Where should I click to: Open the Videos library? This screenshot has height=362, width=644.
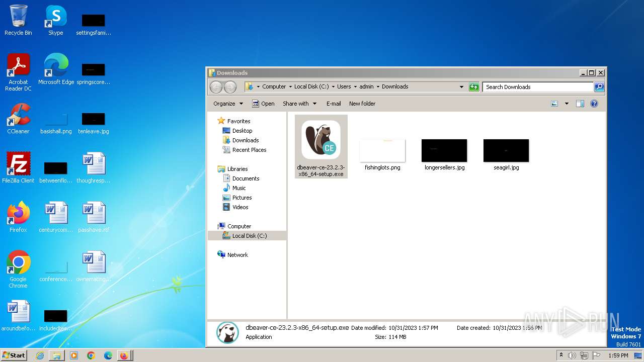pos(240,207)
